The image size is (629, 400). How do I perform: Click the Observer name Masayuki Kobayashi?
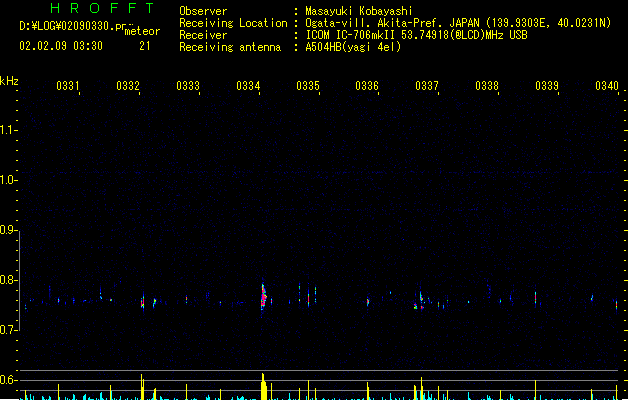pos(358,11)
